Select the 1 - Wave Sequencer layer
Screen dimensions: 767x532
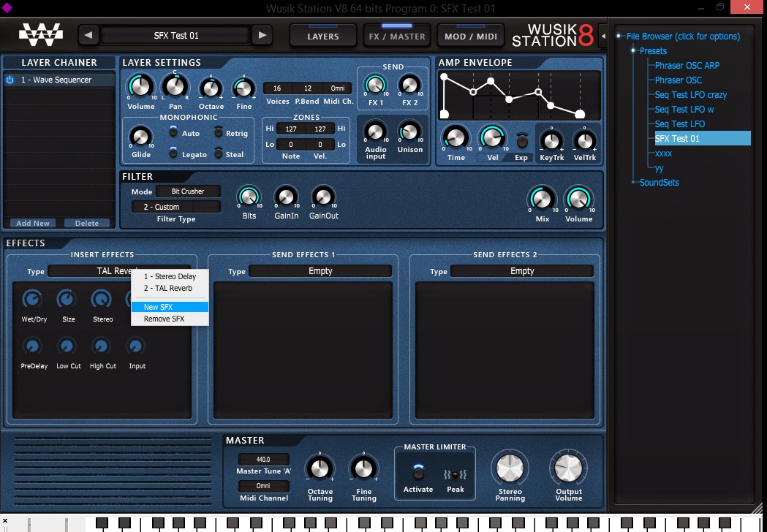pyautogui.click(x=59, y=80)
